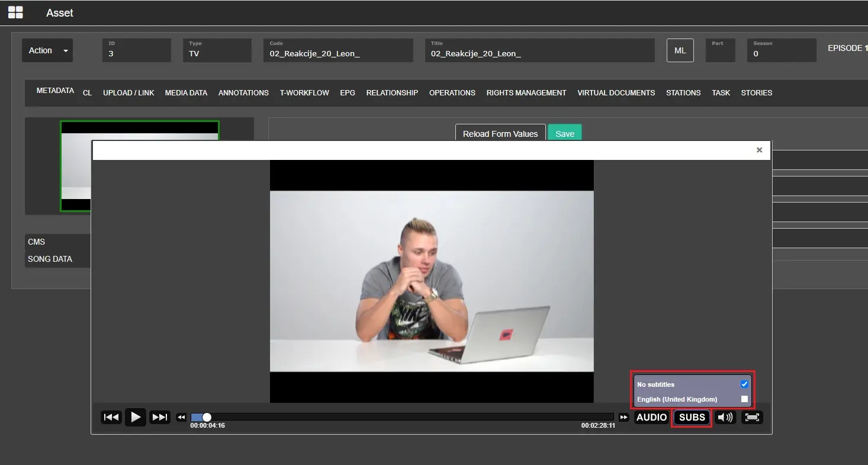Enable English (United Kingdom) subtitles

744,399
